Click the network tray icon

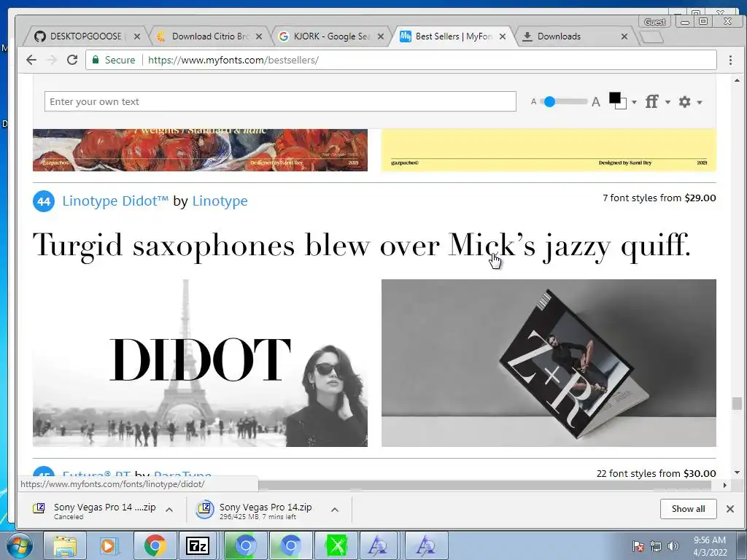tap(656, 546)
